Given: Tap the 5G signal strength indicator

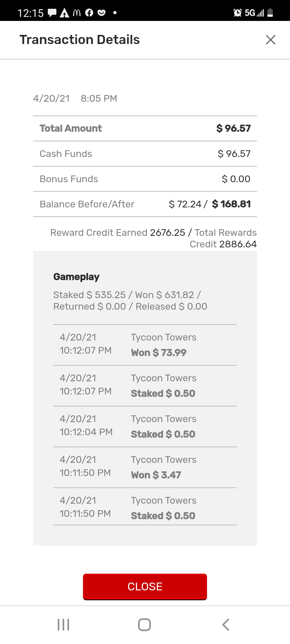Looking at the screenshot, I should point(254,13).
